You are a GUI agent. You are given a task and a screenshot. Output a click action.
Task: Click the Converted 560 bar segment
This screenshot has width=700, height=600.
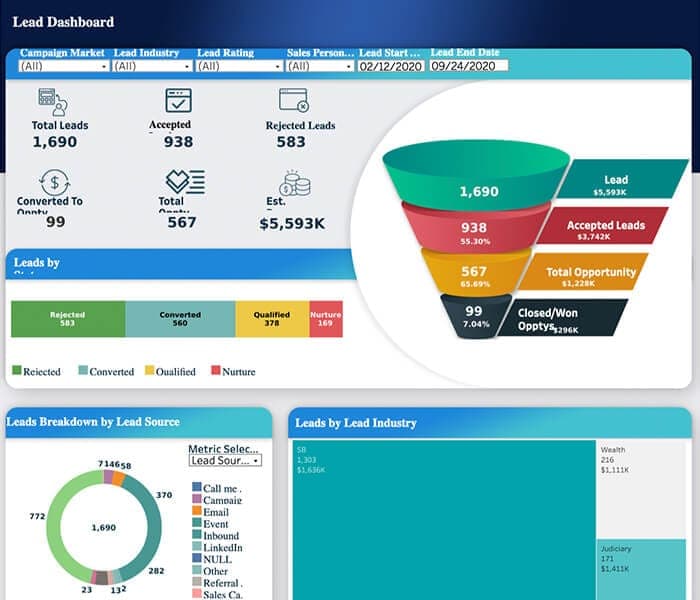(180, 319)
